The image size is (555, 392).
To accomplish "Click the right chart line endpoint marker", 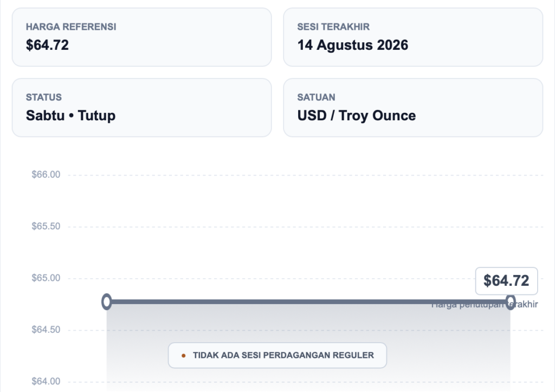I will pyautogui.click(x=511, y=301).
